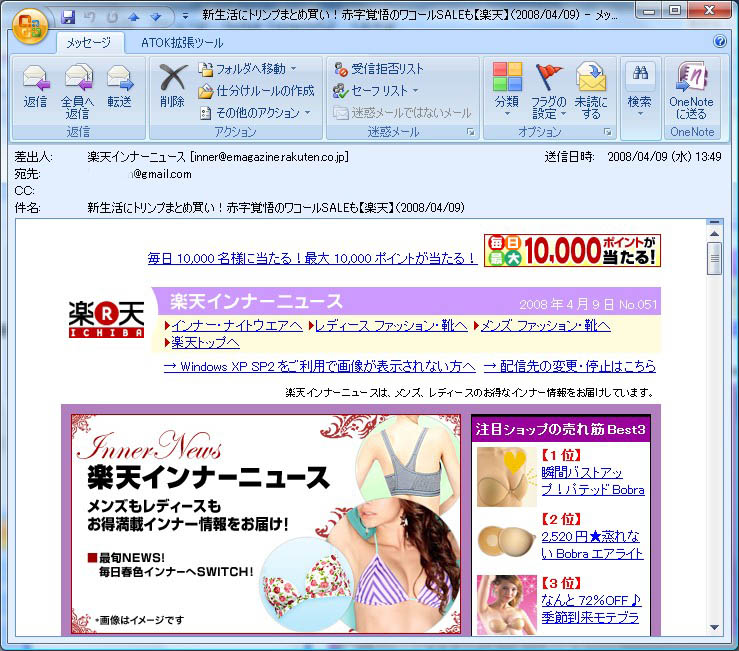The image size is (739, 651).
Task: Open the Office button menu
Action: coord(30,26)
